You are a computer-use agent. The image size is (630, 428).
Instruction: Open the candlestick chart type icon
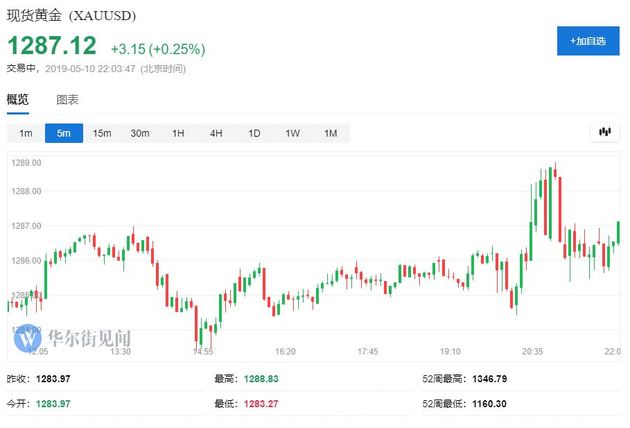(x=605, y=132)
